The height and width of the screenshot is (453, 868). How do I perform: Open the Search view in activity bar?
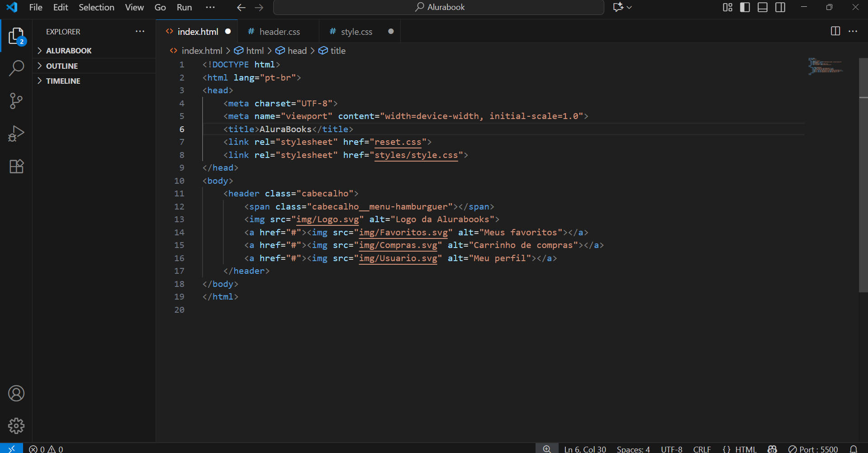click(x=16, y=68)
